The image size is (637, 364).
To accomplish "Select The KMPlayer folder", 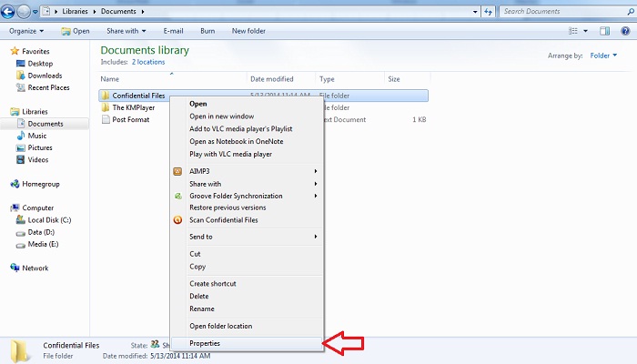I will tap(129, 107).
